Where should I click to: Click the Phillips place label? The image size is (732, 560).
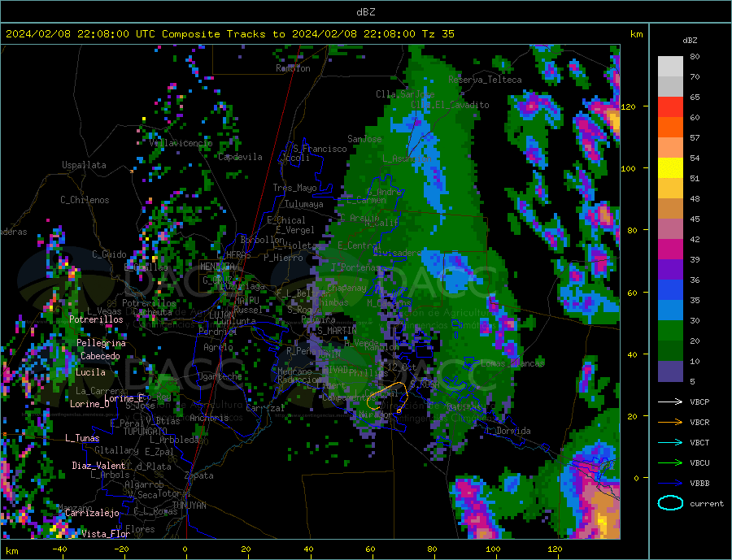368,373
